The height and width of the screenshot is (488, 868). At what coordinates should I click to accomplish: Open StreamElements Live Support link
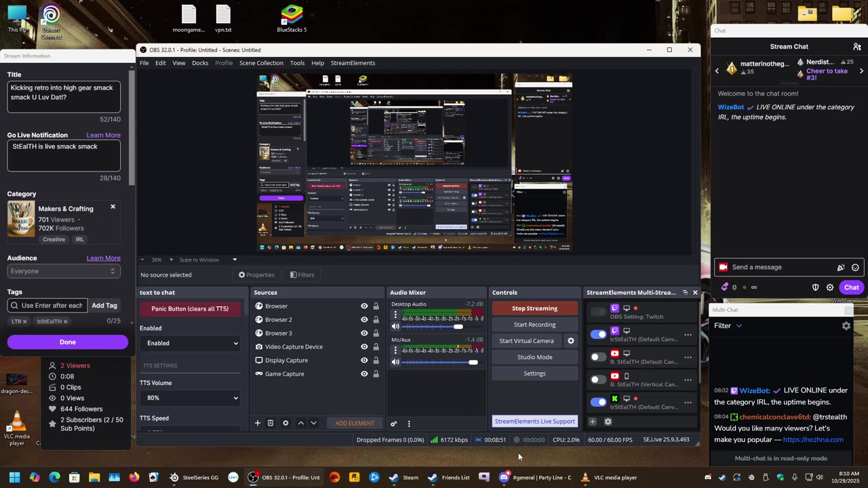535,422
